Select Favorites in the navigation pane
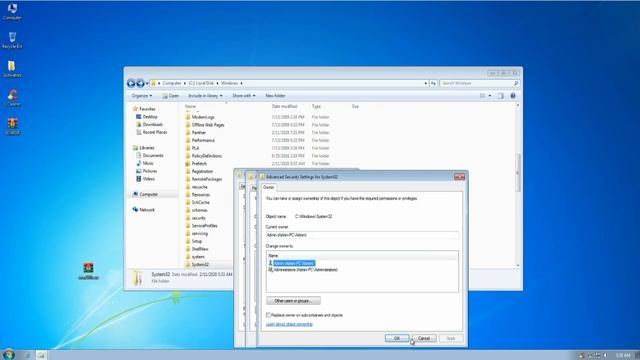 (x=144, y=109)
